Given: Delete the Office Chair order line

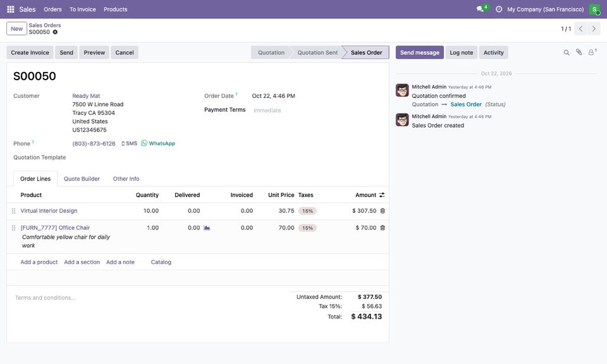Looking at the screenshot, I should tap(383, 228).
